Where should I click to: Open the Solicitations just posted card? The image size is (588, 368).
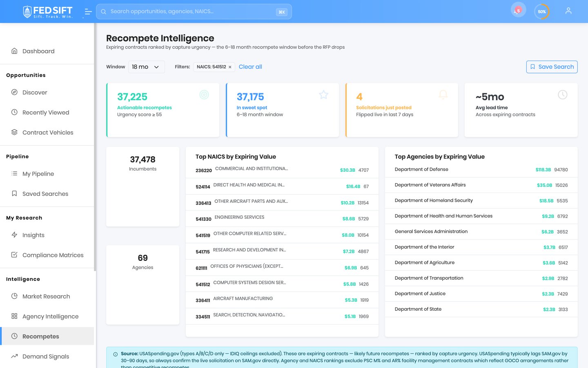click(402, 110)
